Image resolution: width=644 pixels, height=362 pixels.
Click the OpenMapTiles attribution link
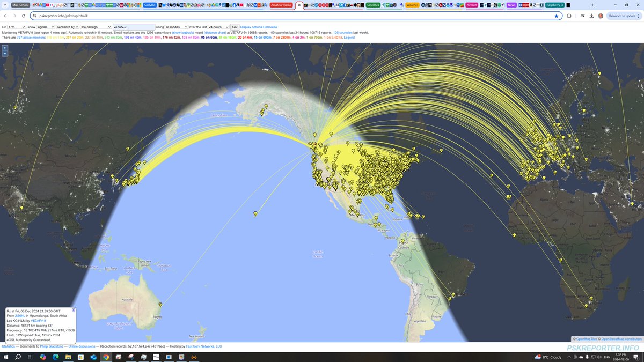(x=587, y=339)
